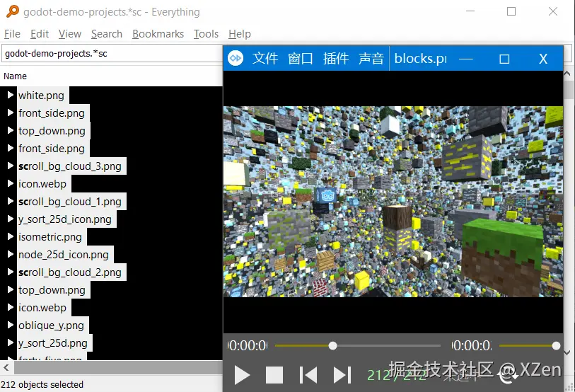Close the media player with X

pyautogui.click(x=543, y=59)
